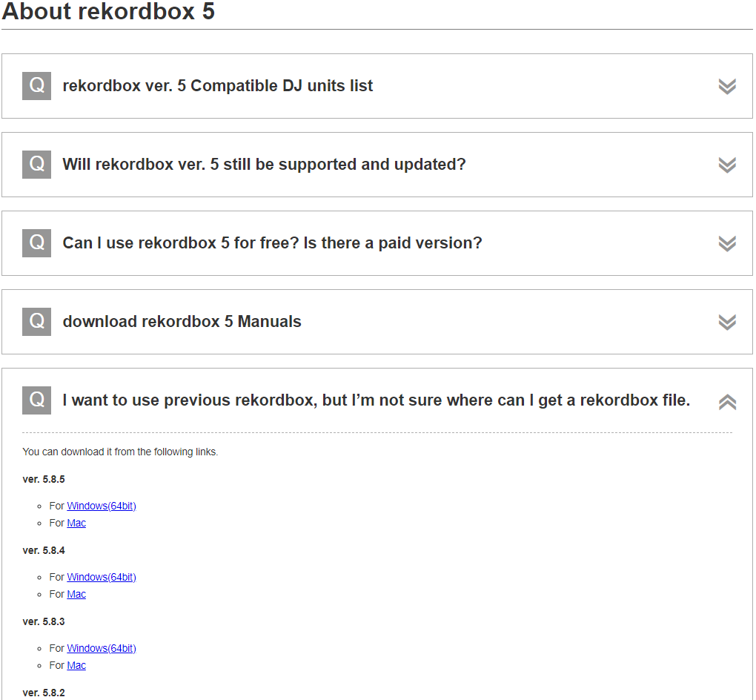The height and width of the screenshot is (700, 756).
Task: Select the 'download rekordbox 5 Manuals' heading
Action: pos(182,322)
